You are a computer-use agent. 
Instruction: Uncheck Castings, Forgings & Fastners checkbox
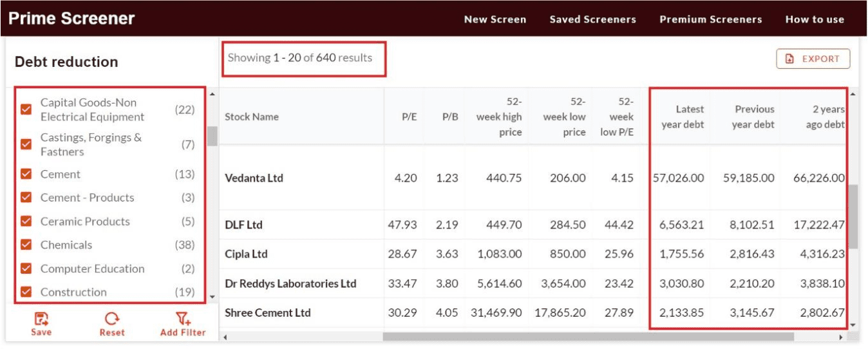coord(26,145)
